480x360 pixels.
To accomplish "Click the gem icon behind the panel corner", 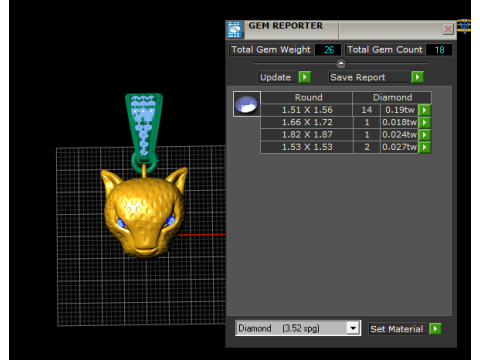I will click(464, 26).
